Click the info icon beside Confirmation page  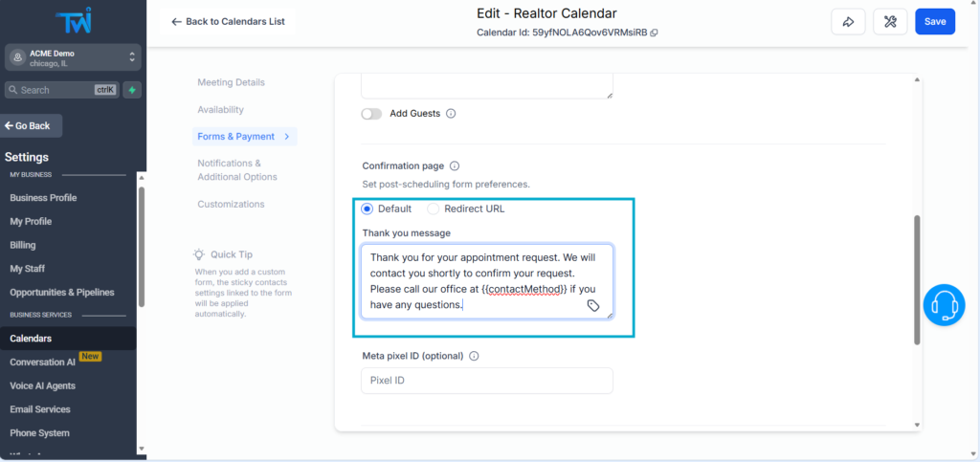[x=455, y=166]
